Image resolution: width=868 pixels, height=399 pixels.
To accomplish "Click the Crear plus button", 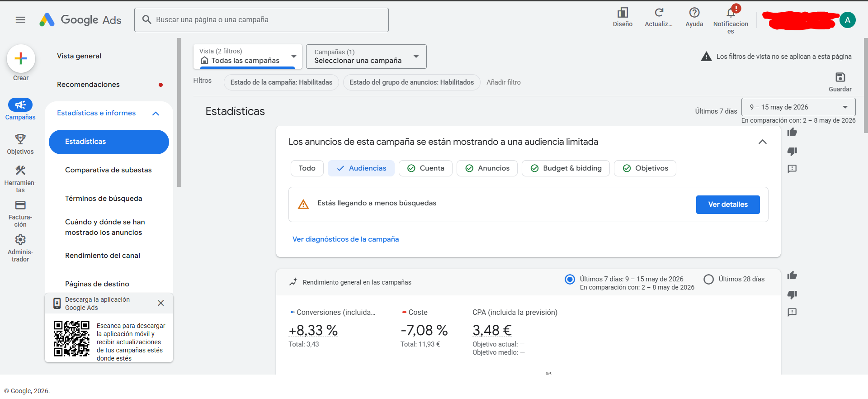I will pyautogui.click(x=21, y=59).
